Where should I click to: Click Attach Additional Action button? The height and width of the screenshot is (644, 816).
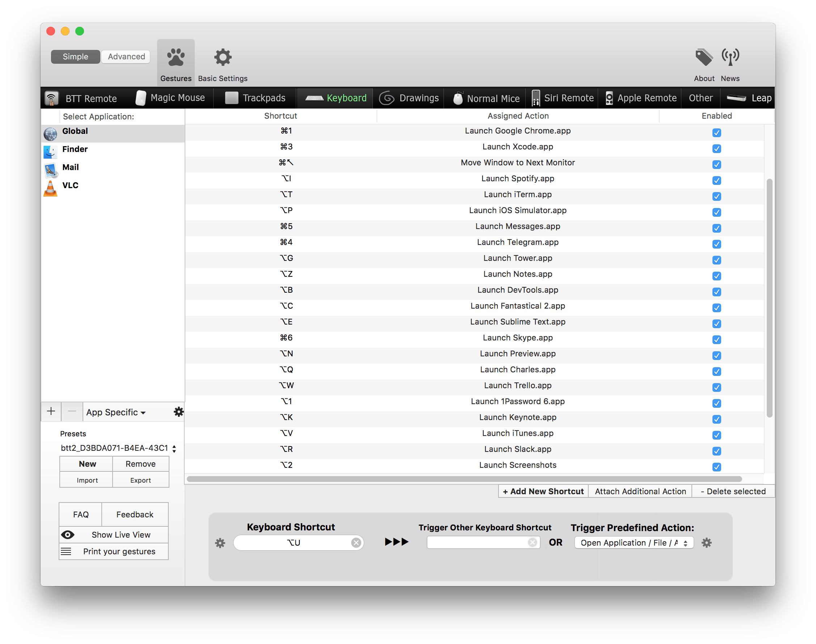(640, 491)
